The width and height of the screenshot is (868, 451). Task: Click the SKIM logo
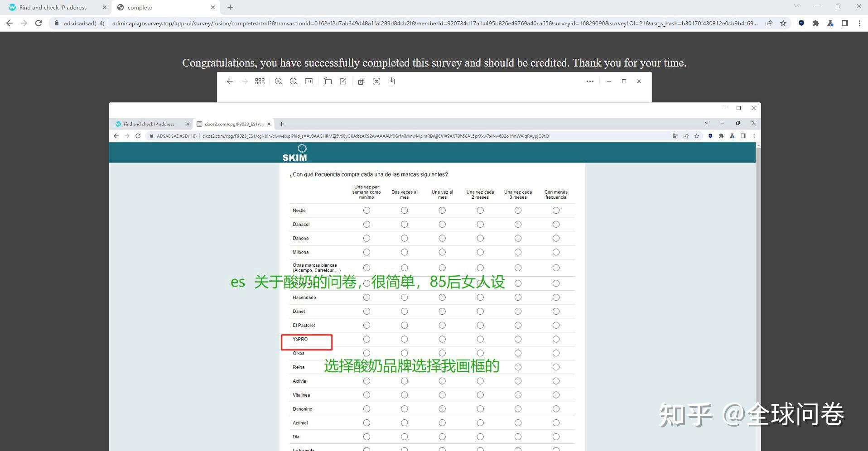click(x=295, y=153)
